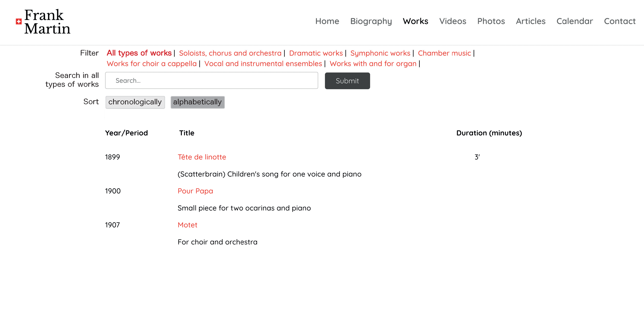
Task: Click the Filter label
Action: (89, 53)
